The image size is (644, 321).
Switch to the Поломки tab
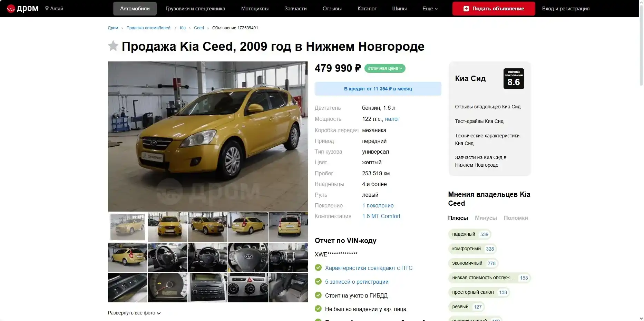pos(516,218)
